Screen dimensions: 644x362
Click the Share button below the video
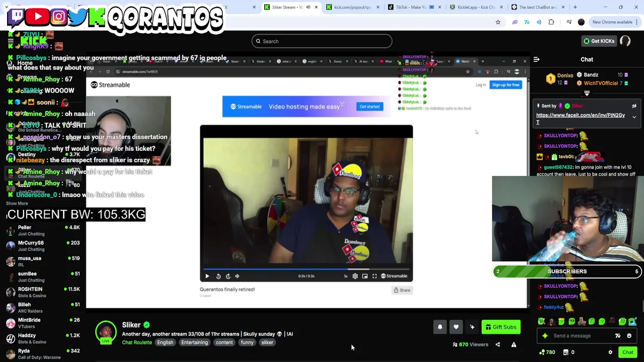[402, 290]
